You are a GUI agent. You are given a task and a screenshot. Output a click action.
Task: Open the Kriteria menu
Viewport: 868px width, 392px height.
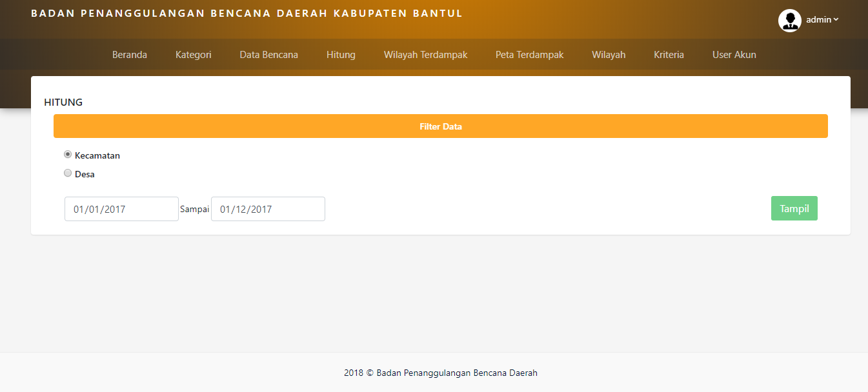[x=669, y=55]
